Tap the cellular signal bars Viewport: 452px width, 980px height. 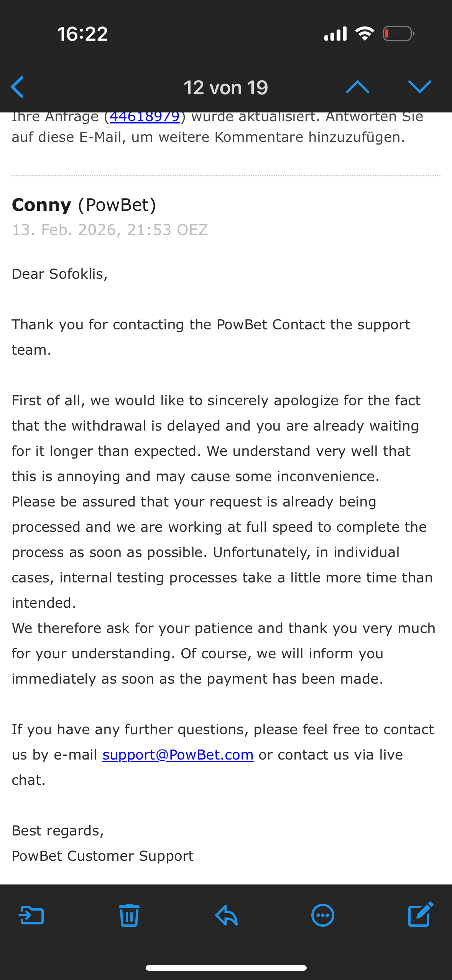click(x=335, y=34)
